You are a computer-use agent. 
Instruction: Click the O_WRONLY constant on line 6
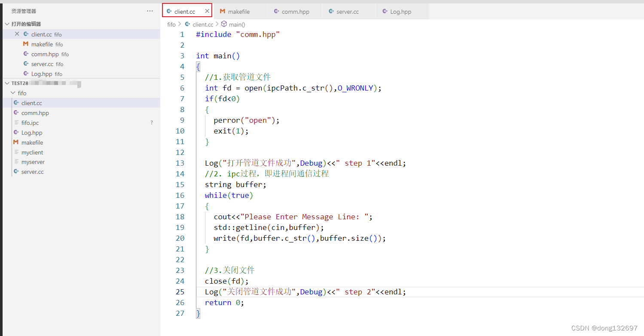[x=355, y=88]
